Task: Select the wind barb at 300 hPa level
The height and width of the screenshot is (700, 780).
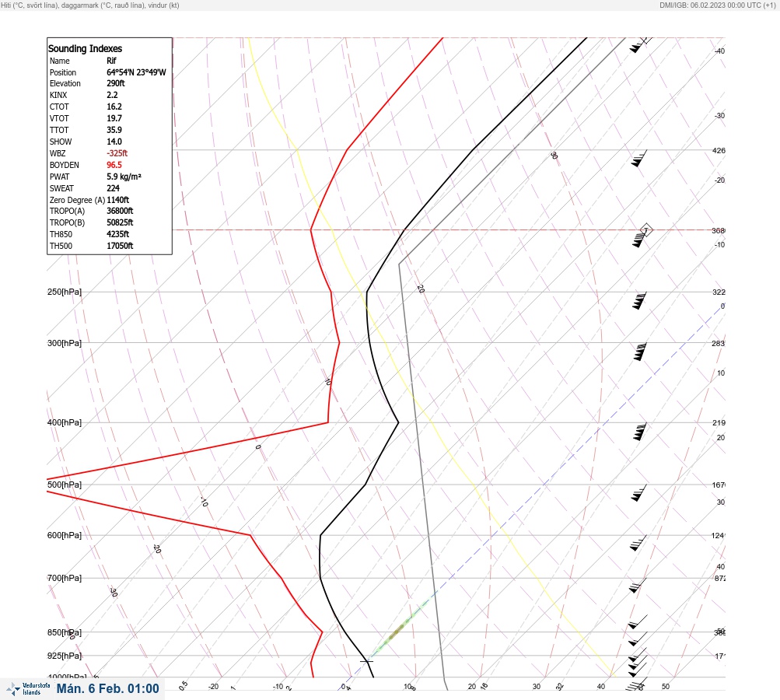Action: tap(640, 352)
